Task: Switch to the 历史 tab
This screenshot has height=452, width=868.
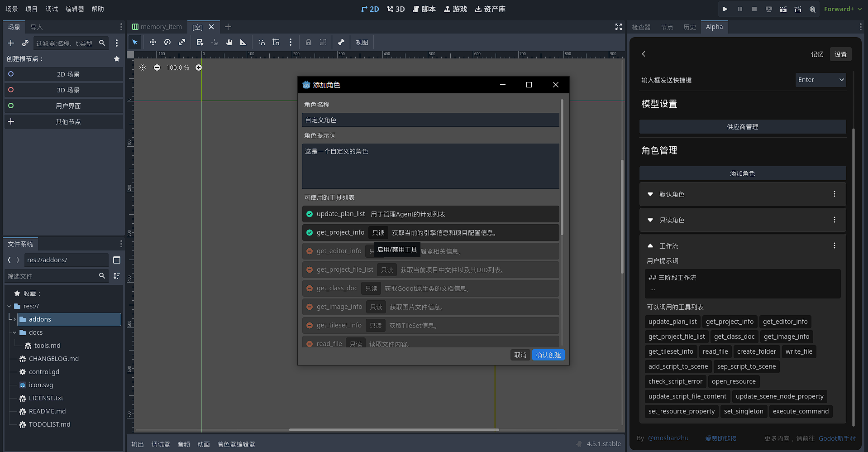Action: tap(689, 27)
